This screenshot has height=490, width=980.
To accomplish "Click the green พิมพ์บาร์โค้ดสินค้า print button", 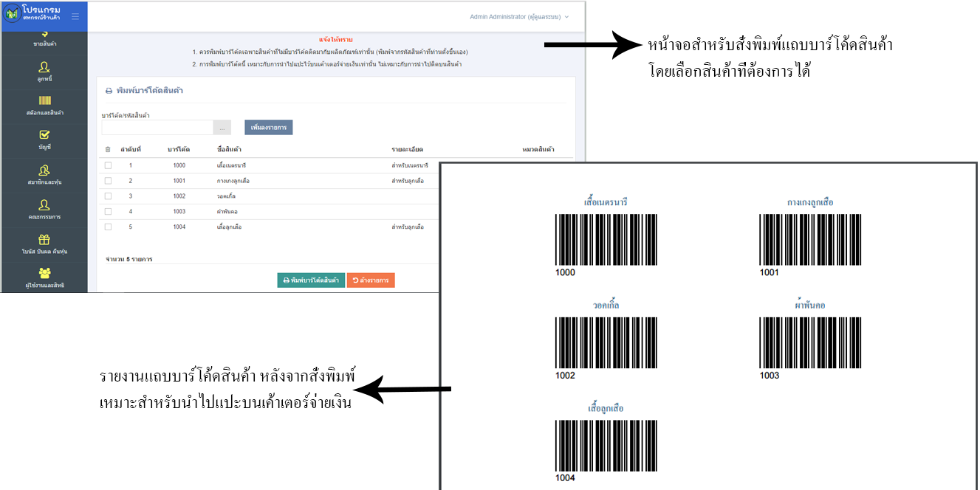I will pyautogui.click(x=311, y=280).
